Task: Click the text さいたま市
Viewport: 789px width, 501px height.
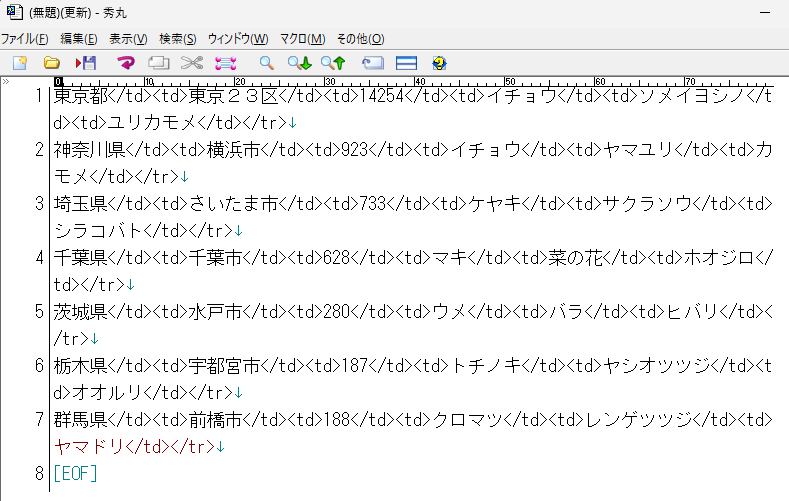Action: [x=233, y=203]
